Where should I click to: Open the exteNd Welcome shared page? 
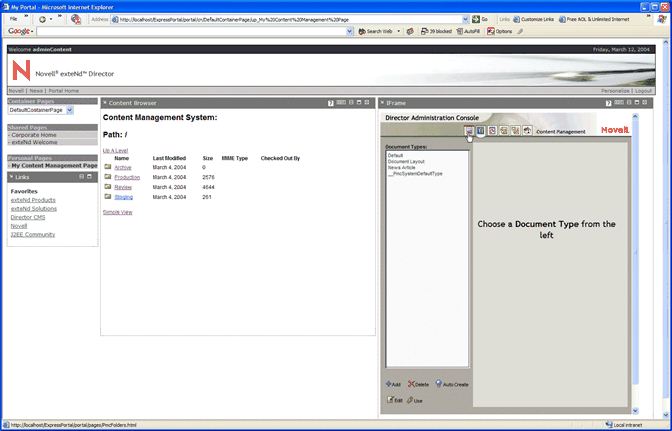tap(34, 142)
